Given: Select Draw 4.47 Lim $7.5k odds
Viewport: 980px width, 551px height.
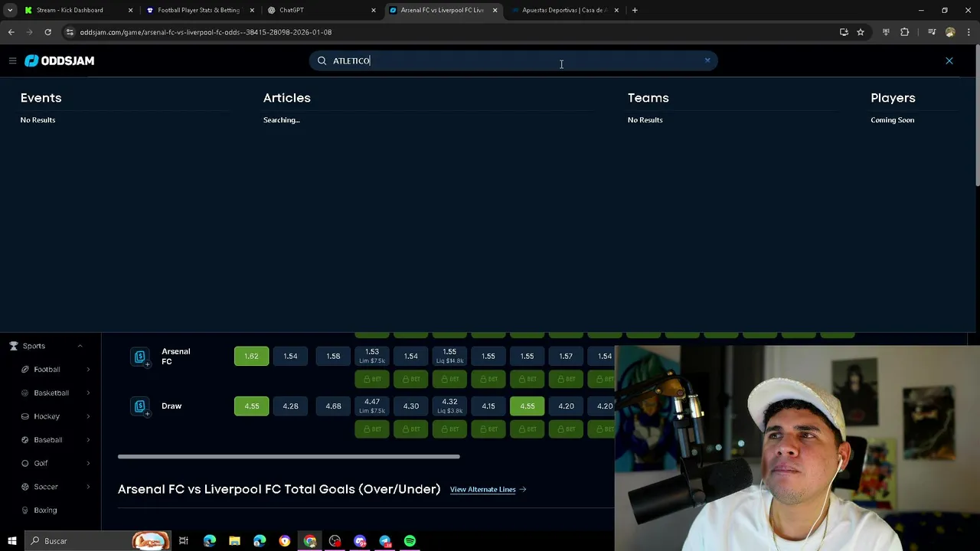Looking at the screenshot, I should pyautogui.click(x=372, y=406).
